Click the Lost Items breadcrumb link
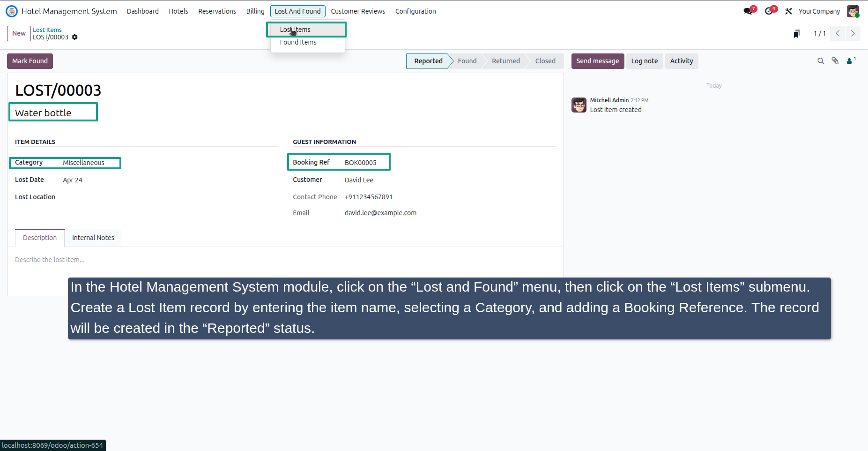This screenshot has height=451, width=868. tap(47, 30)
